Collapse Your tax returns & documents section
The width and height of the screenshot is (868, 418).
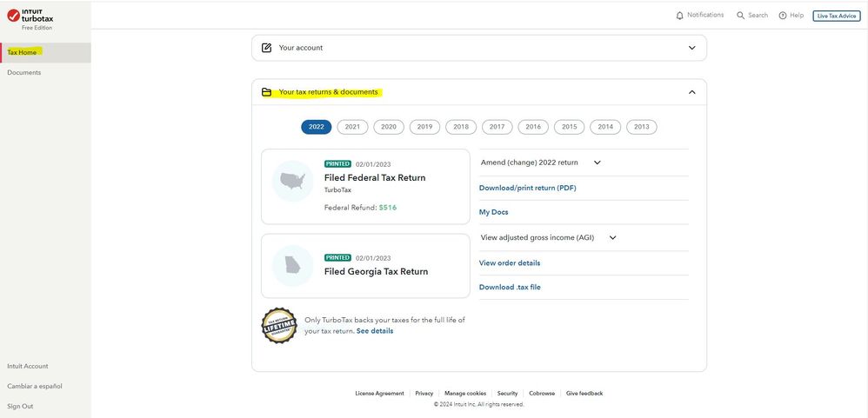[691, 92]
